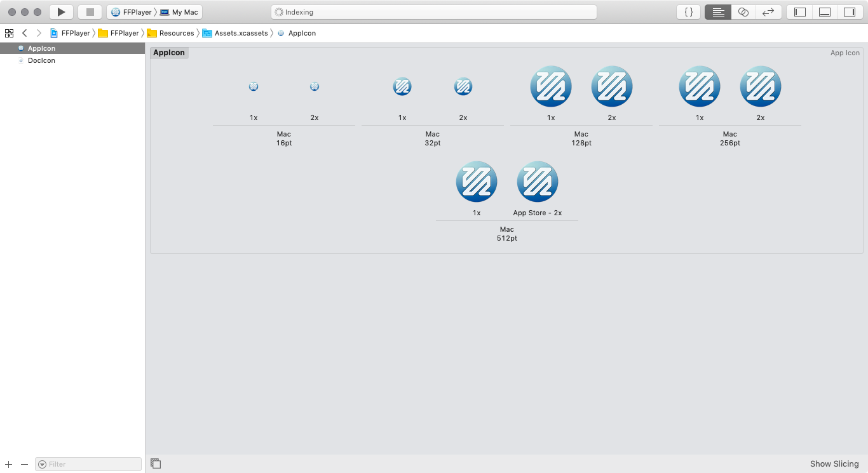868x473 pixels.
Task: Show the Assistant editor
Action: tap(743, 12)
